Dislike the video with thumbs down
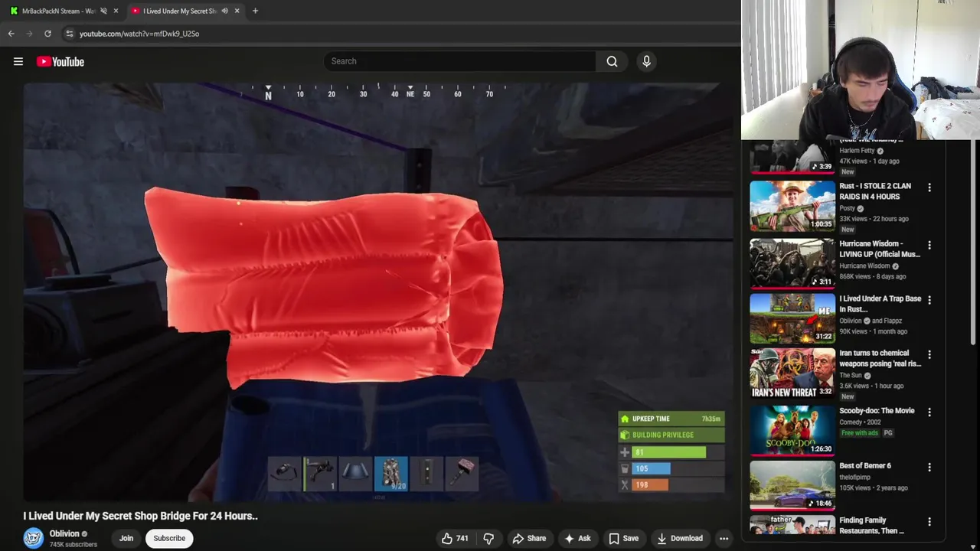The image size is (980, 551). [x=488, y=538]
